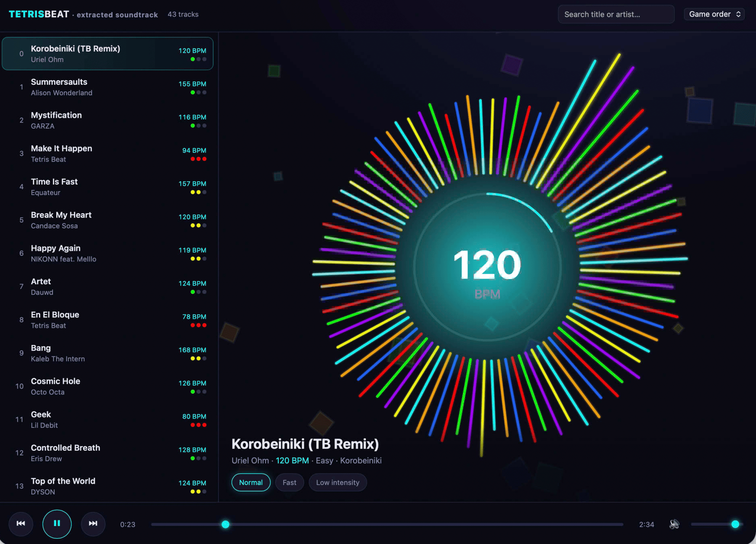Click the now-playing title Korobeiniki (TB Remix)
The image size is (756, 544).
pos(305,444)
